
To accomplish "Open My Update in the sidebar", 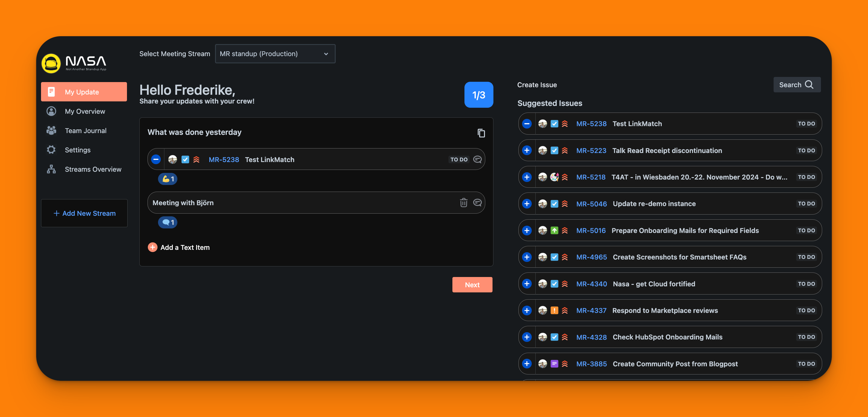I will (x=84, y=92).
